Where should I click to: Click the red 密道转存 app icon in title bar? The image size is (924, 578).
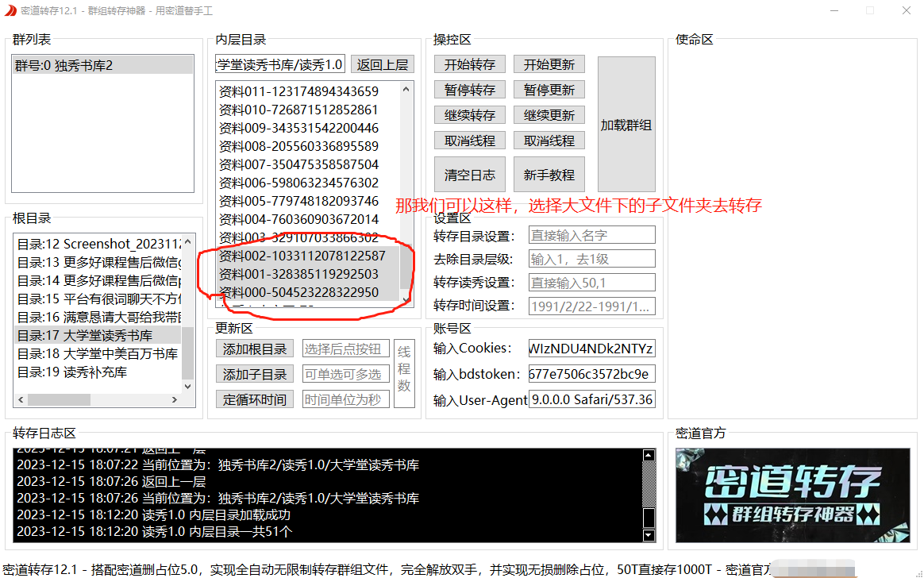[10, 10]
